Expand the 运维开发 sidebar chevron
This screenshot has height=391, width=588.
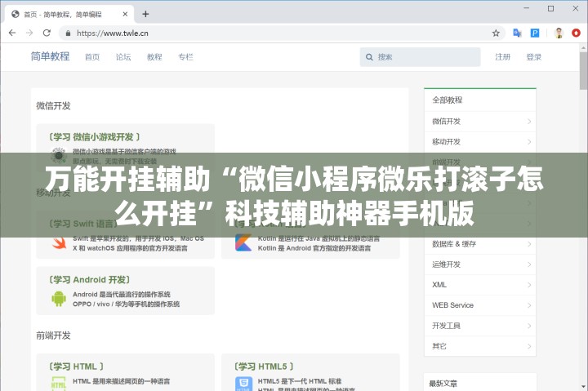click(x=529, y=264)
